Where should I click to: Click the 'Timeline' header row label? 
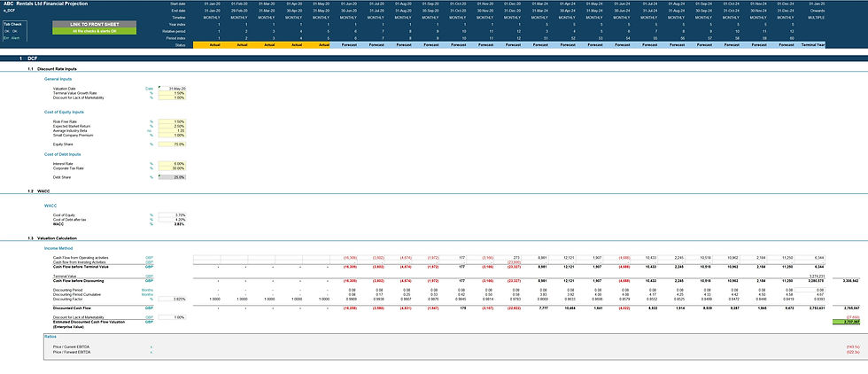pyautogui.click(x=178, y=18)
